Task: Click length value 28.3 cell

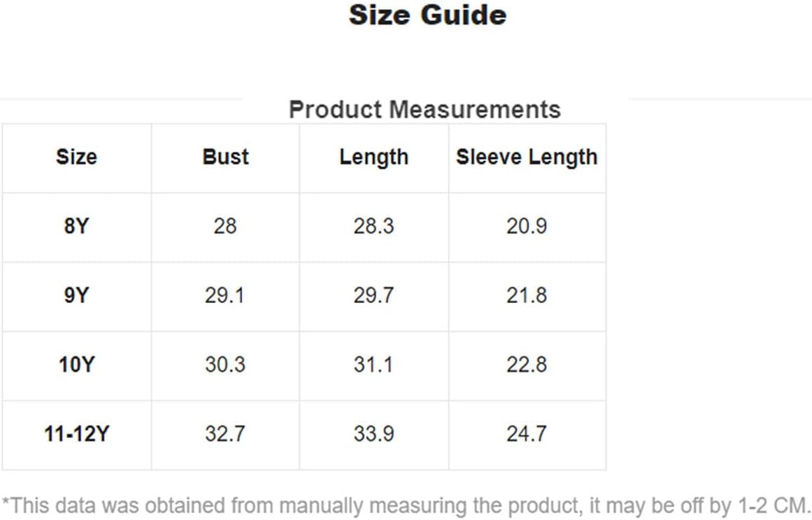Action: (x=374, y=227)
